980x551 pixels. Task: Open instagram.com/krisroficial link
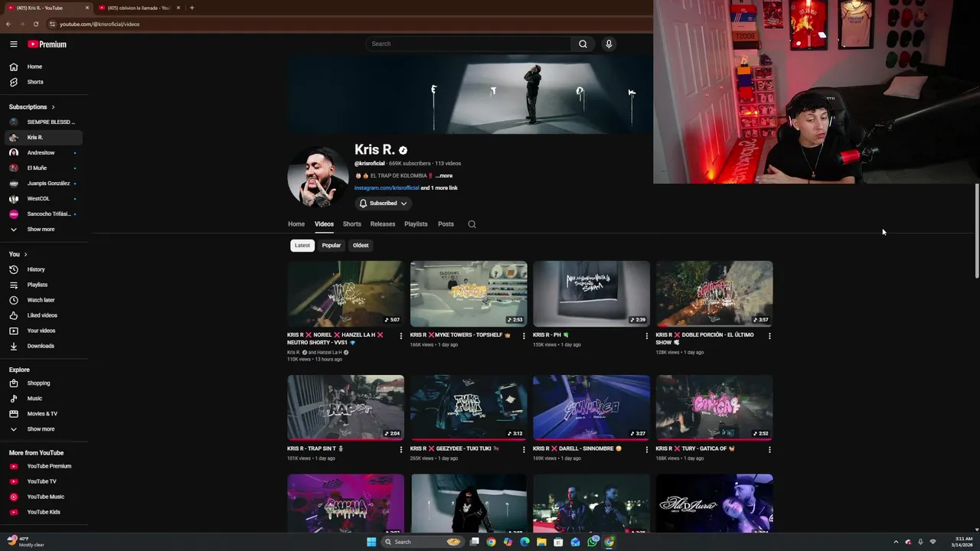(x=387, y=188)
